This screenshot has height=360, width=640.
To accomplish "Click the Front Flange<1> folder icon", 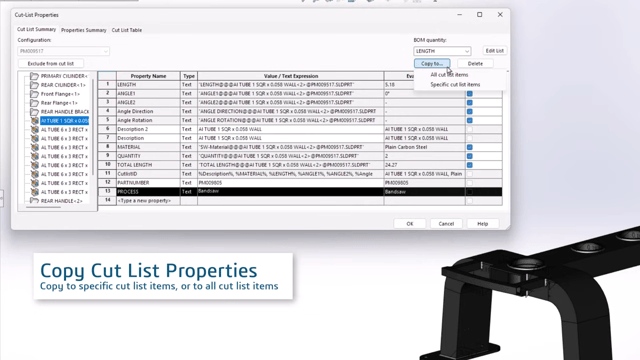I will click(x=34, y=94).
